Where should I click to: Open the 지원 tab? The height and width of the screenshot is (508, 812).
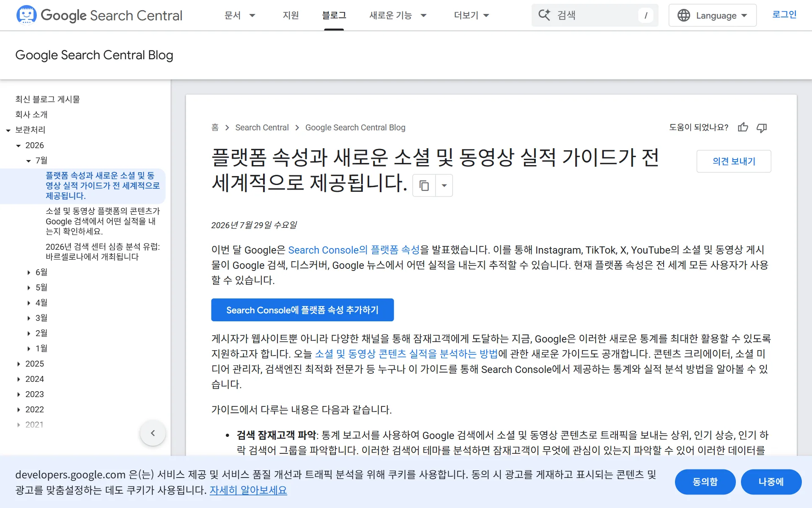point(291,15)
